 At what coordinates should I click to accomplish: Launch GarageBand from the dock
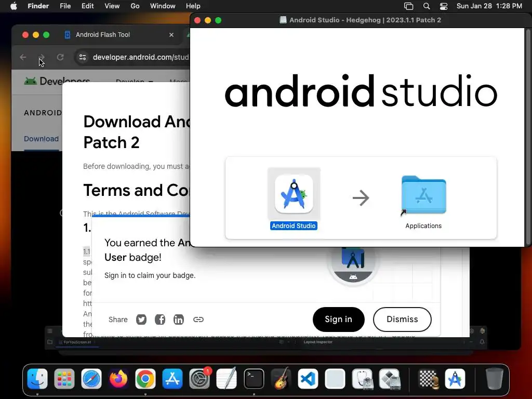point(281,379)
